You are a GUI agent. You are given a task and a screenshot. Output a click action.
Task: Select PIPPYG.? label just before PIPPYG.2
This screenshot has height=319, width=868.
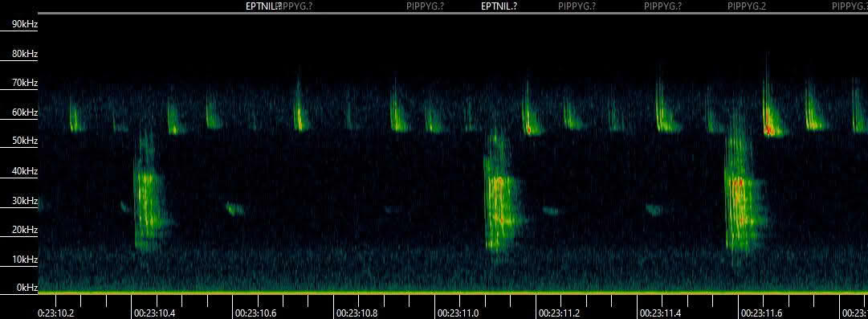[x=662, y=6]
